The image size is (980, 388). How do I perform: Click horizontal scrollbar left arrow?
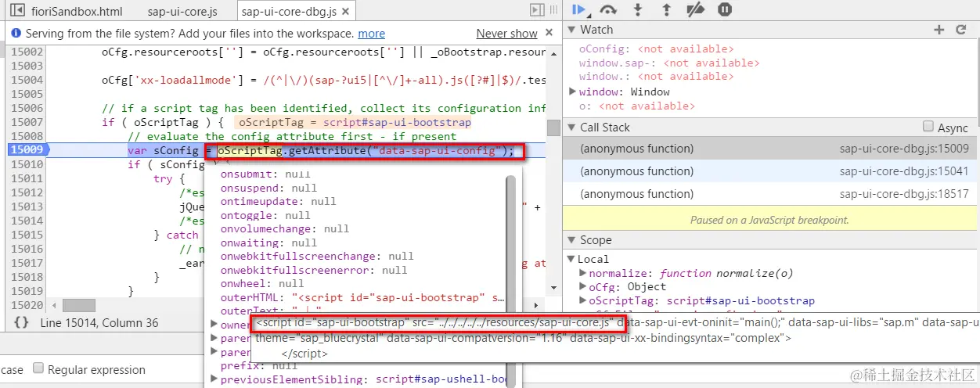click(x=54, y=306)
